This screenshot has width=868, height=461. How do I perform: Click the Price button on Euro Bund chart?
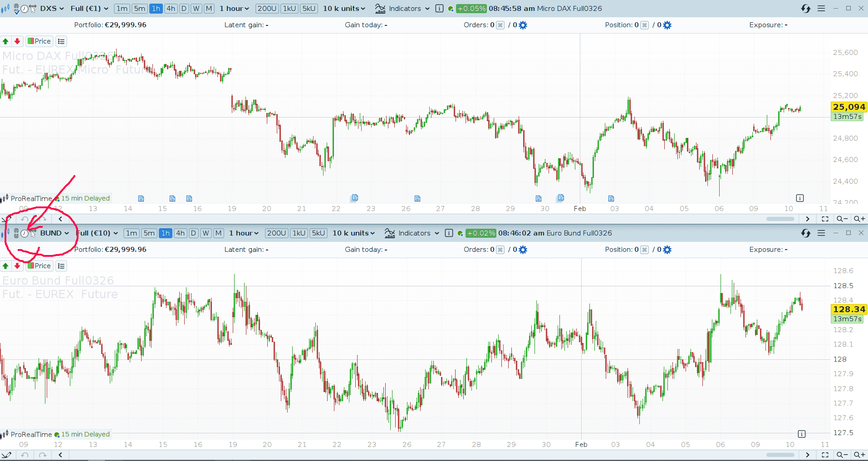[39, 266]
